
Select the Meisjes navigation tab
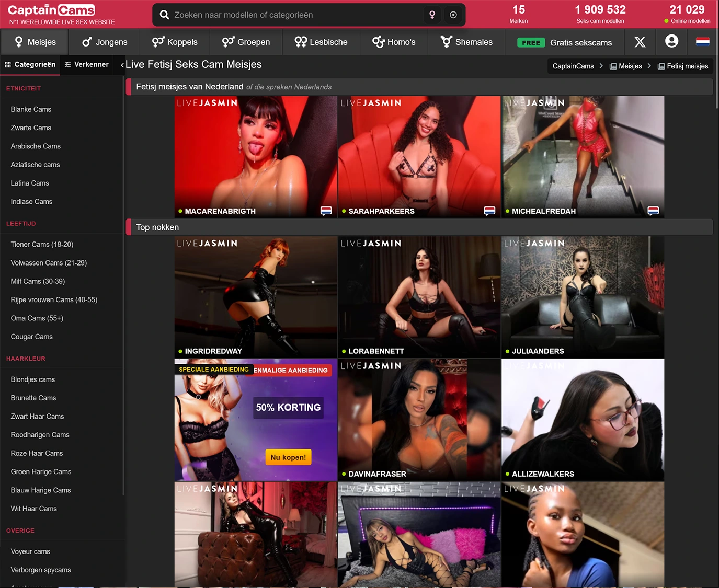coord(36,42)
